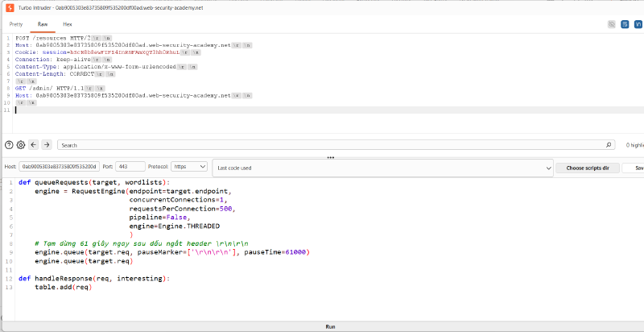
Task: Click the 'Connection: keep-alive' header line
Action: (52, 60)
